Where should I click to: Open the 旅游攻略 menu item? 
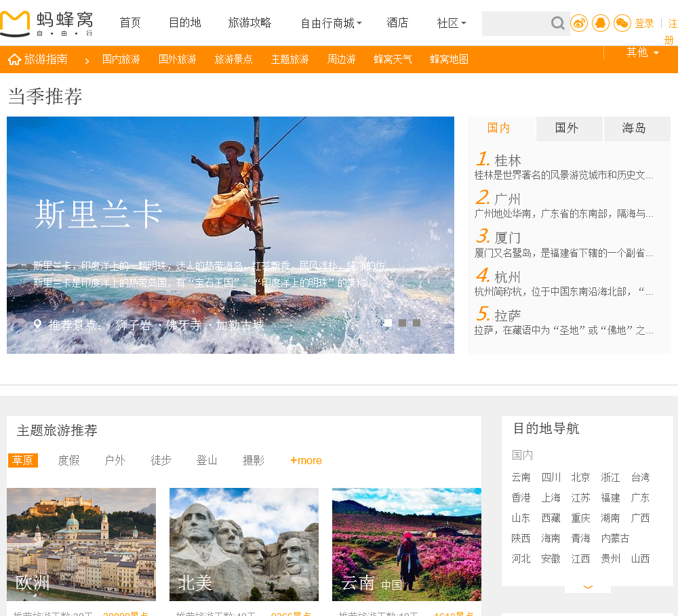(x=250, y=22)
